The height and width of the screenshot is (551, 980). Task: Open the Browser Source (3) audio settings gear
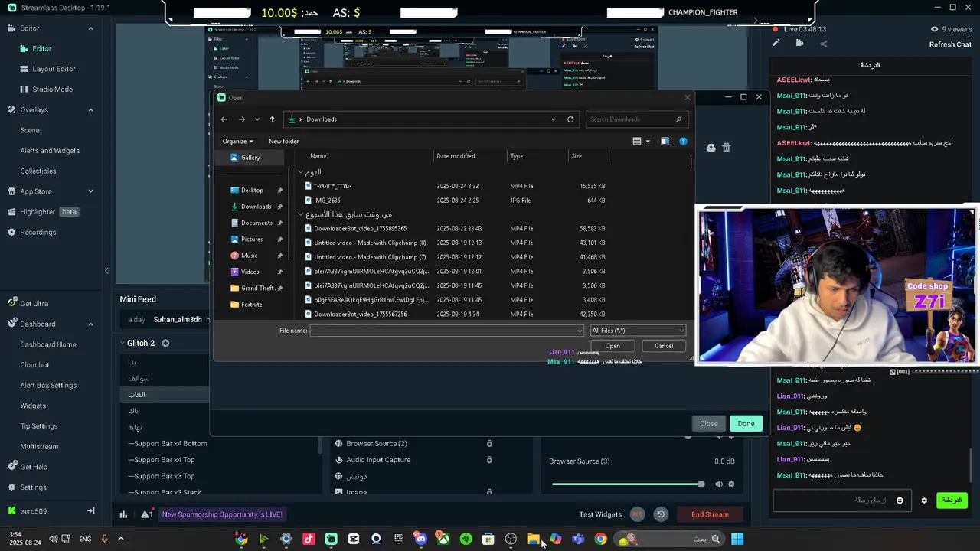(731, 484)
